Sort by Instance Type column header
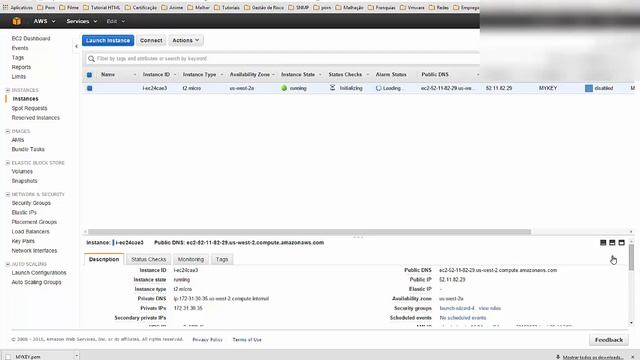 coord(200,75)
